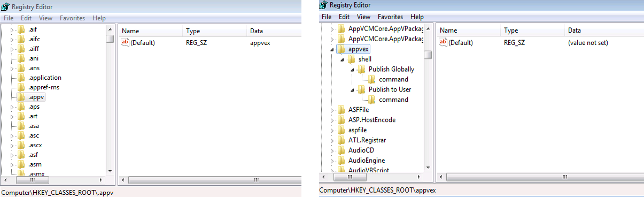Image resolution: width=644 pixels, height=197 pixels.
Task: Click the .application key folder icon
Action: click(21, 78)
